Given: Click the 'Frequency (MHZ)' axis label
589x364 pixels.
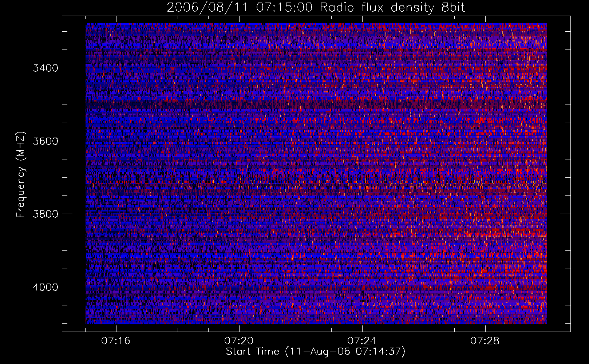Looking at the screenshot, I should point(21,175).
